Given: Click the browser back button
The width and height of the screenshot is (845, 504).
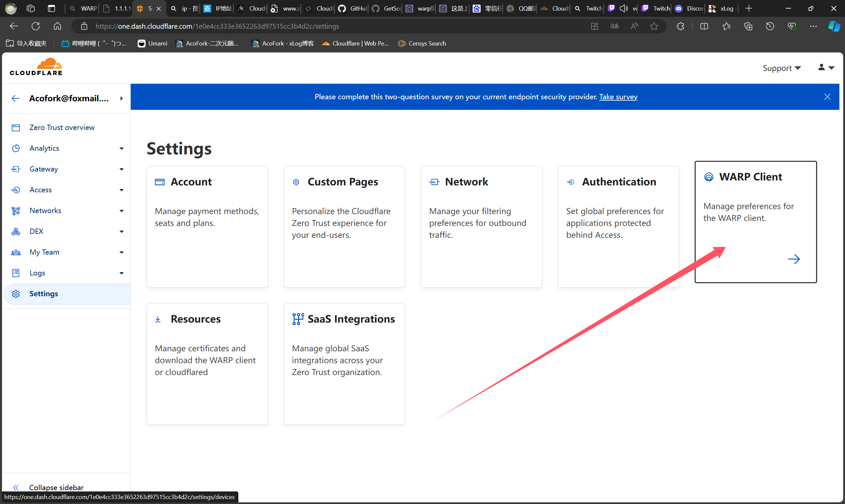Looking at the screenshot, I should pos(14,26).
